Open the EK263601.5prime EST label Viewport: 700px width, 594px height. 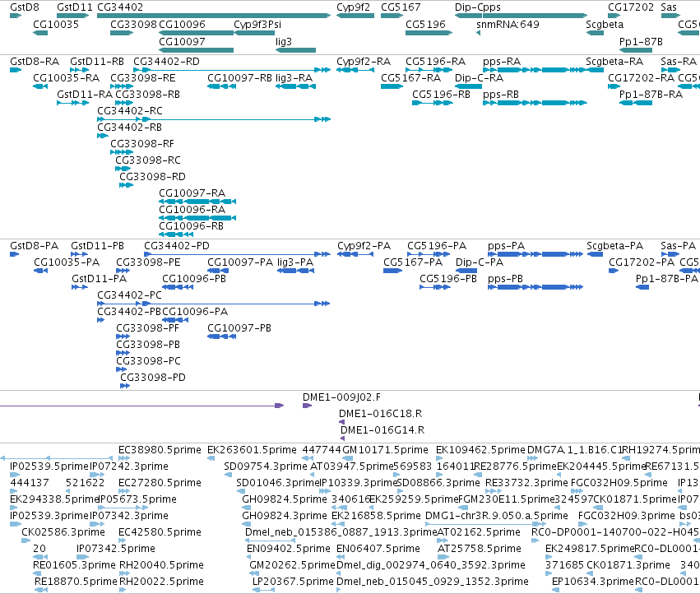[x=252, y=450]
